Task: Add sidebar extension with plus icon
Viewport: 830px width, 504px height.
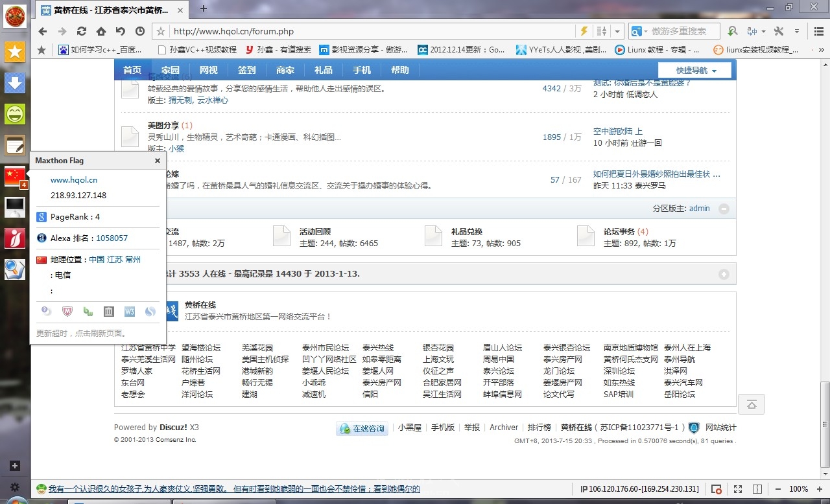Action: pos(15,466)
